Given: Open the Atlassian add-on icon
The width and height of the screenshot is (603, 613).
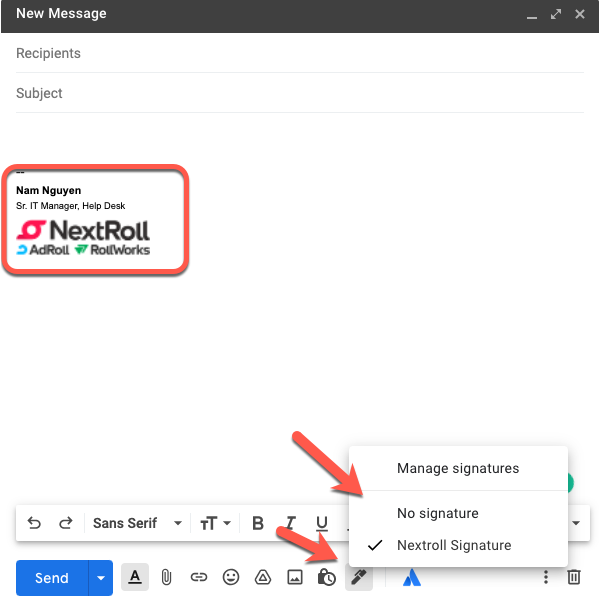Looking at the screenshot, I should tap(412, 577).
